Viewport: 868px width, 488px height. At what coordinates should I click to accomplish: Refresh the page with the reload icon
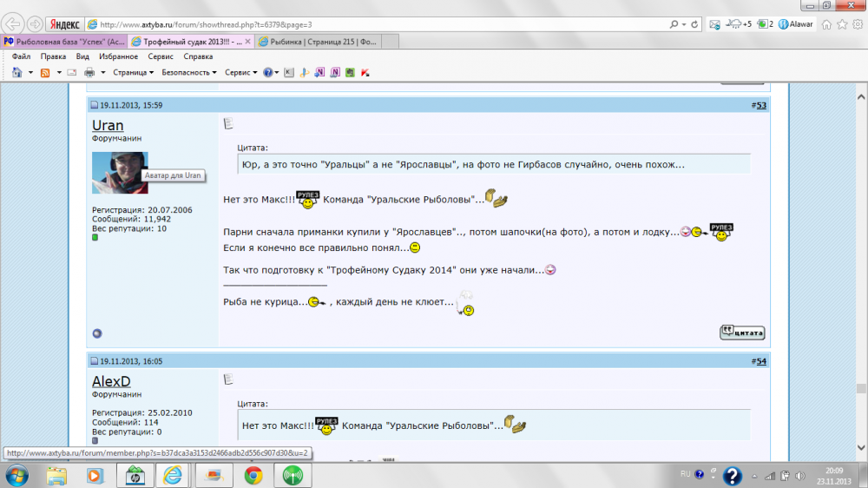696,24
